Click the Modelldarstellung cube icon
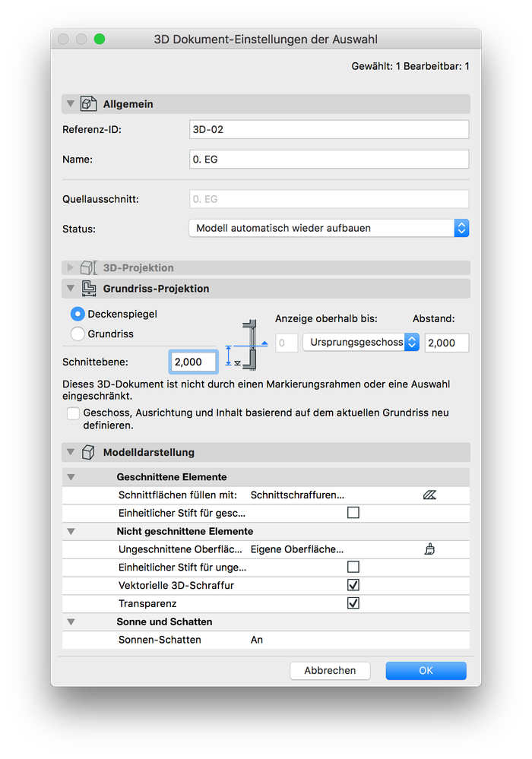532x759 pixels. point(88,452)
